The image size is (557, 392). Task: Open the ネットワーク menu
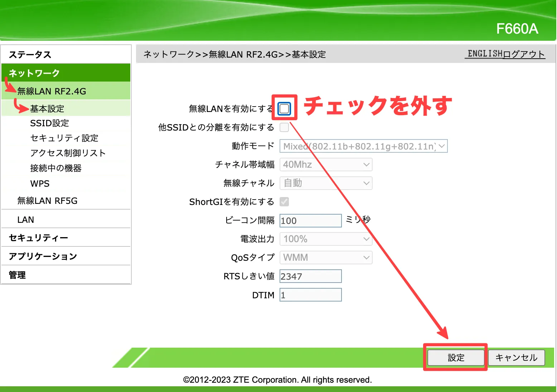(66, 73)
